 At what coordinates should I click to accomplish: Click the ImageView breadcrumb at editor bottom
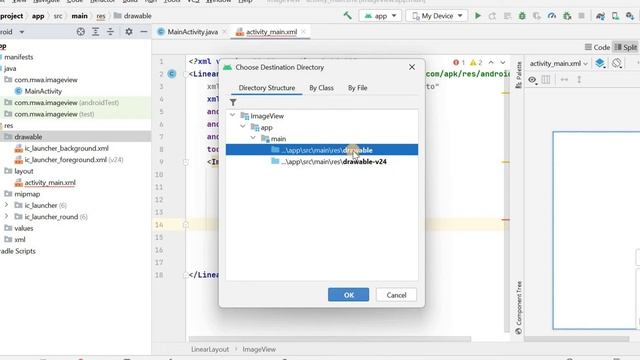pos(259,349)
